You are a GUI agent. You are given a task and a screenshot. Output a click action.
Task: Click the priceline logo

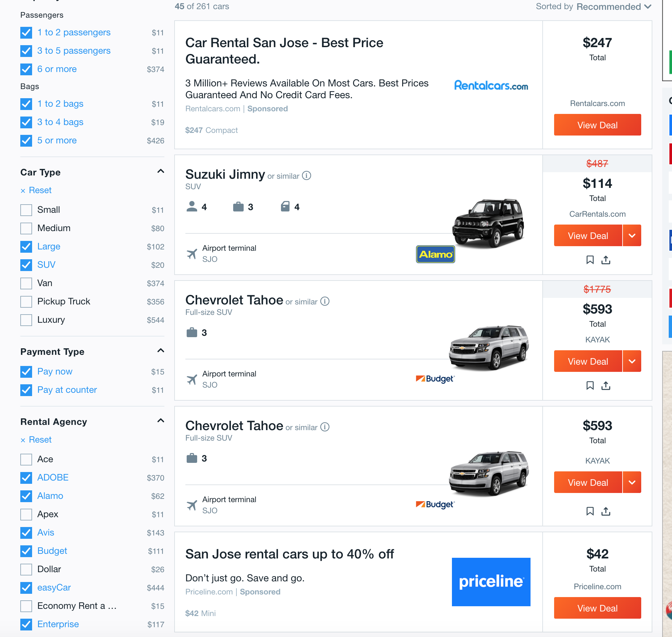(x=491, y=582)
